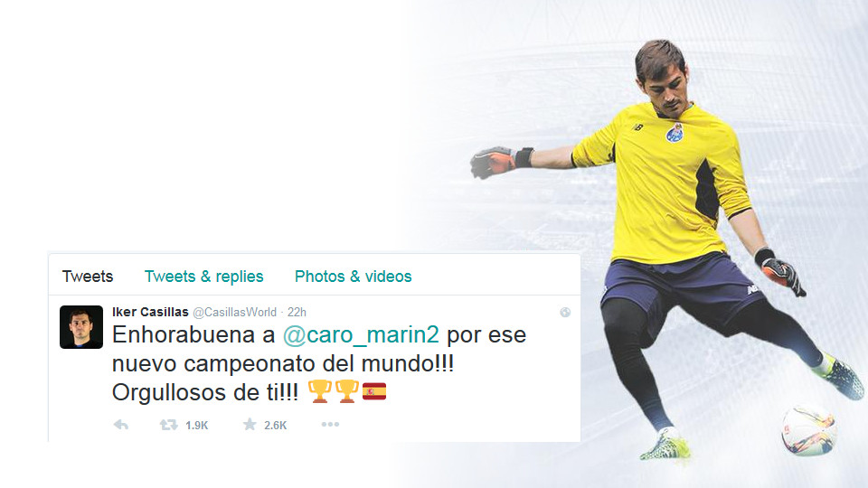
Task: Click the globe icon on tweet
Action: click(565, 312)
